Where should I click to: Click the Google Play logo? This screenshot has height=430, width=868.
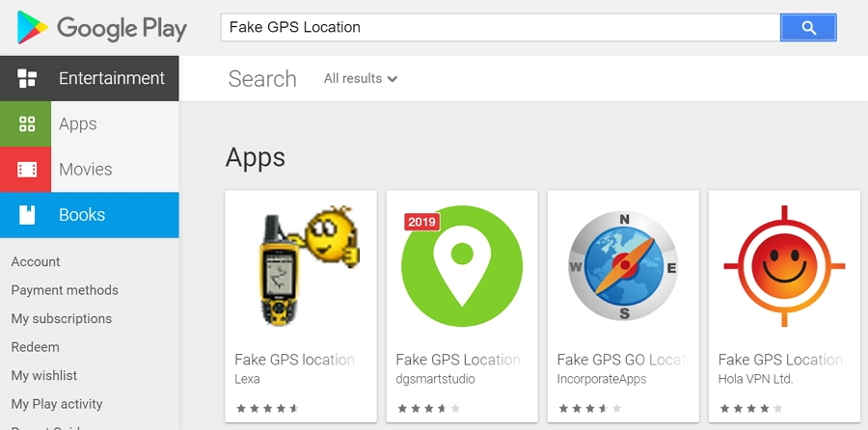pyautogui.click(x=101, y=28)
